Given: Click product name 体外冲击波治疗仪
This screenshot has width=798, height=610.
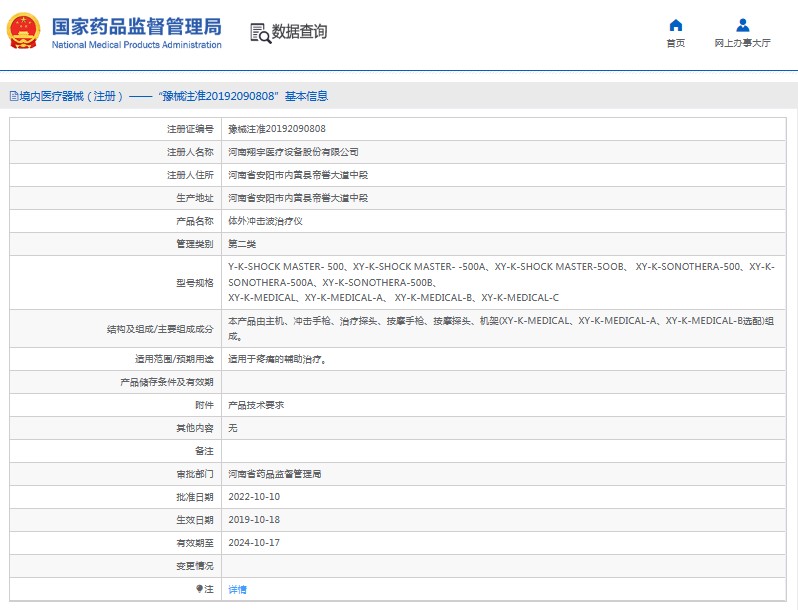Looking at the screenshot, I should point(265,221).
